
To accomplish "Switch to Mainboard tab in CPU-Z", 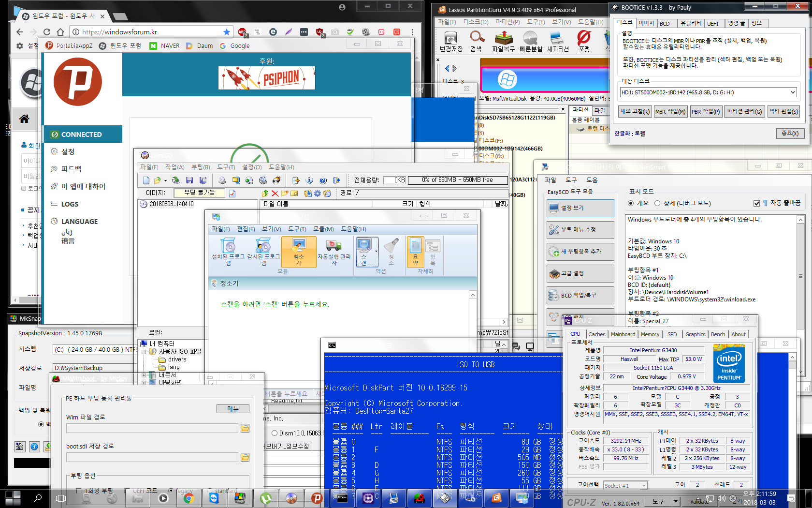I will pos(623,334).
